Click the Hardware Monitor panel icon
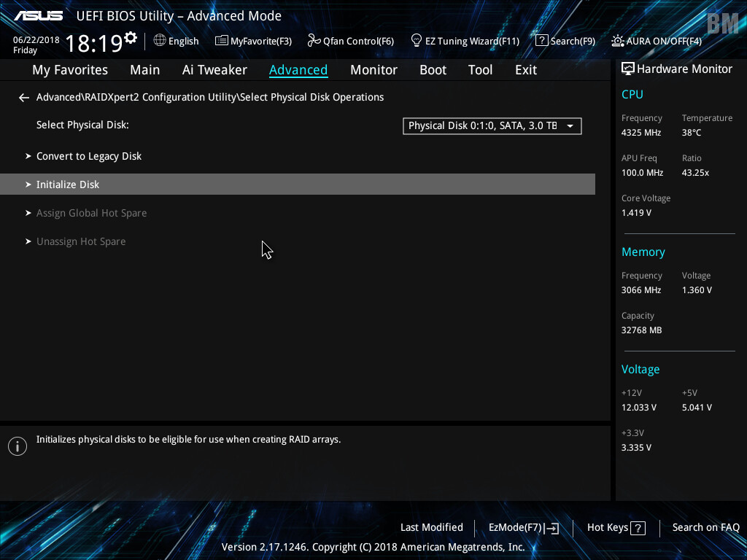This screenshot has height=560, width=747. click(x=628, y=68)
